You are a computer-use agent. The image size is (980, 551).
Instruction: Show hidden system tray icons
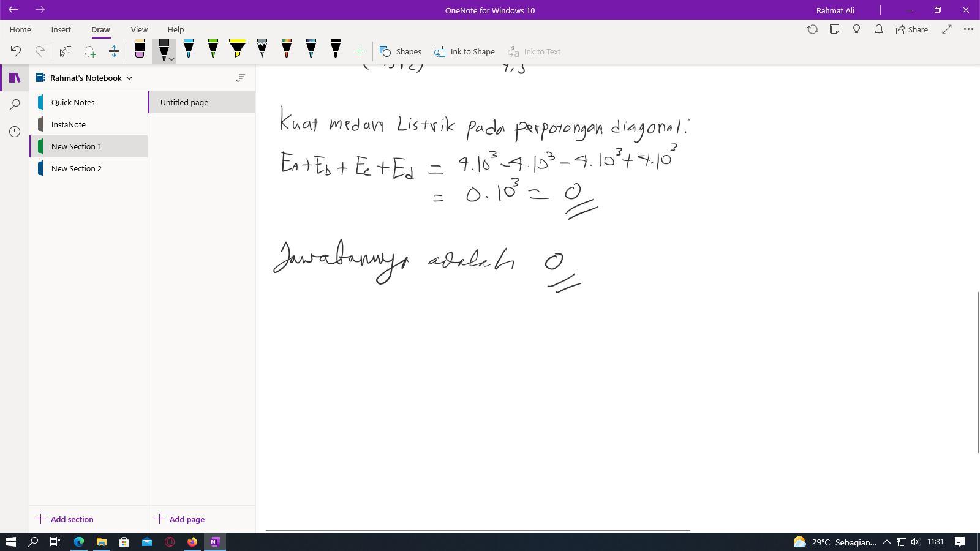click(886, 542)
